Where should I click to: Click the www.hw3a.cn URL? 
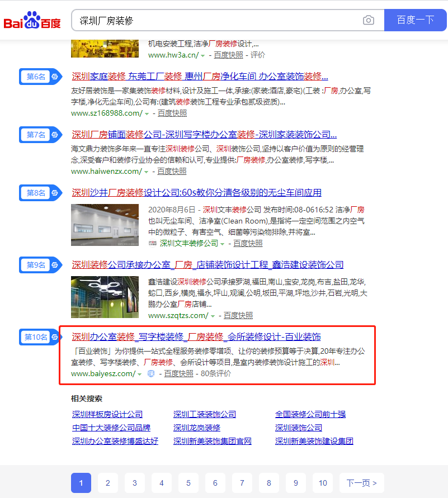(x=173, y=55)
